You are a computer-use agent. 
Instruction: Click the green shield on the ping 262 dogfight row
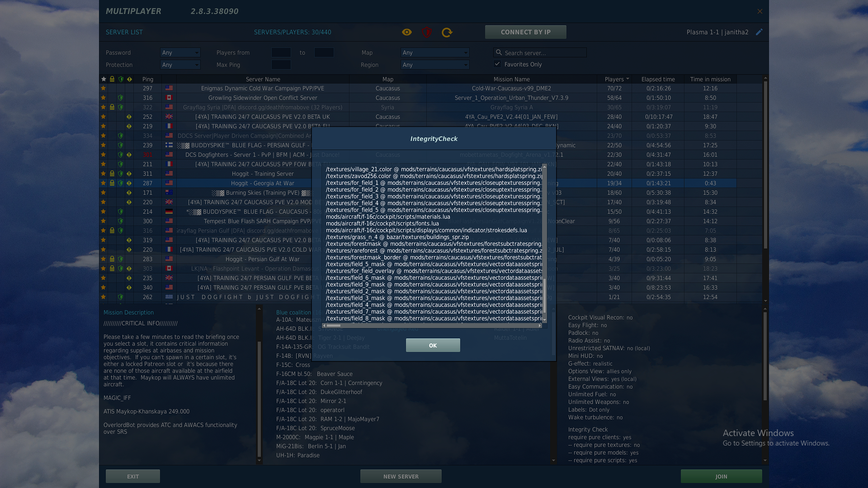[121, 297]
